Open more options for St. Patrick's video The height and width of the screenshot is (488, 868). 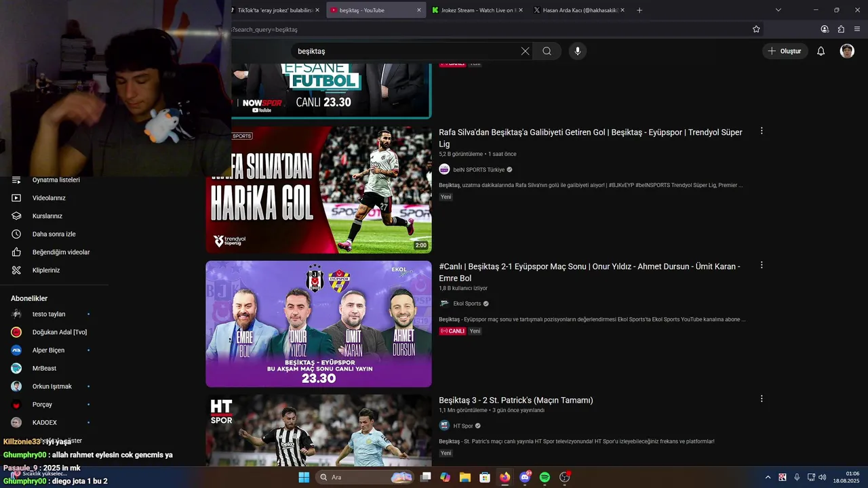point(762,399)
